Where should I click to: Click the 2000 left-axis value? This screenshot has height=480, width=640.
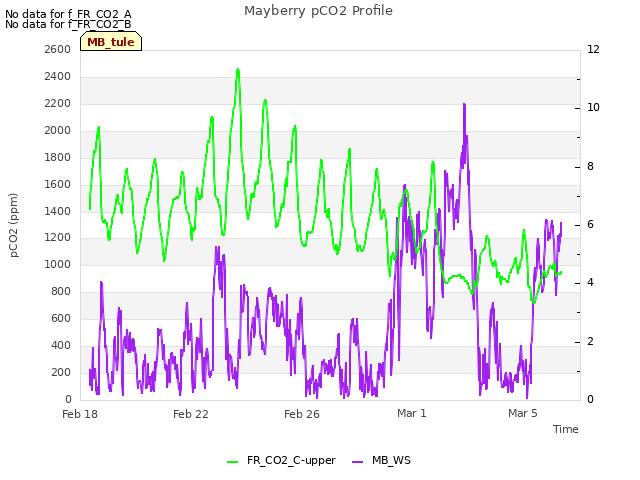click(58, 131)
